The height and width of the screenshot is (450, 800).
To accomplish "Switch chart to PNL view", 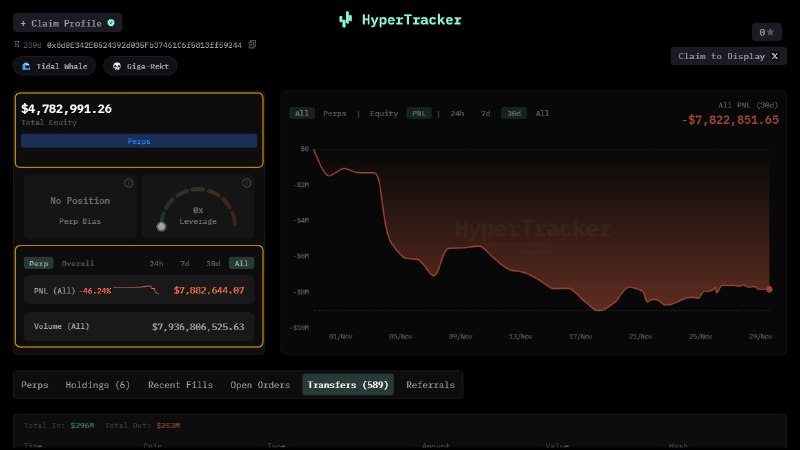I will (419, 113).
